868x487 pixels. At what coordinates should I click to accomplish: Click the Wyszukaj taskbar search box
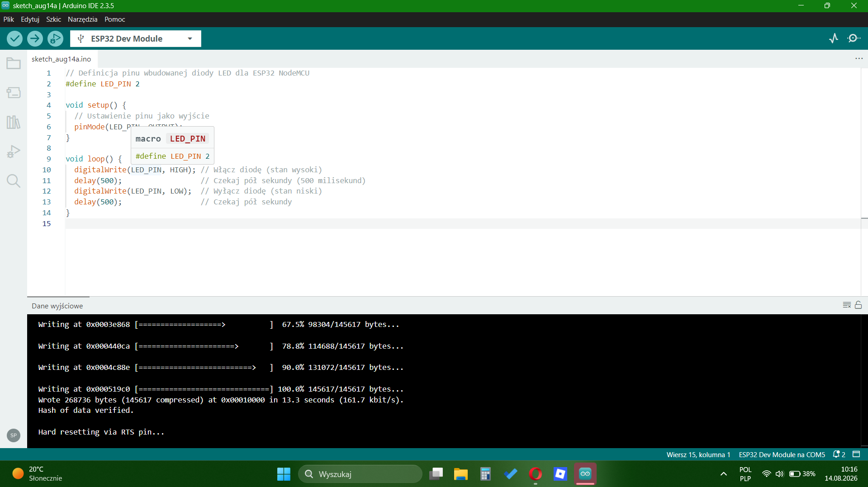(x=360, y=474)
